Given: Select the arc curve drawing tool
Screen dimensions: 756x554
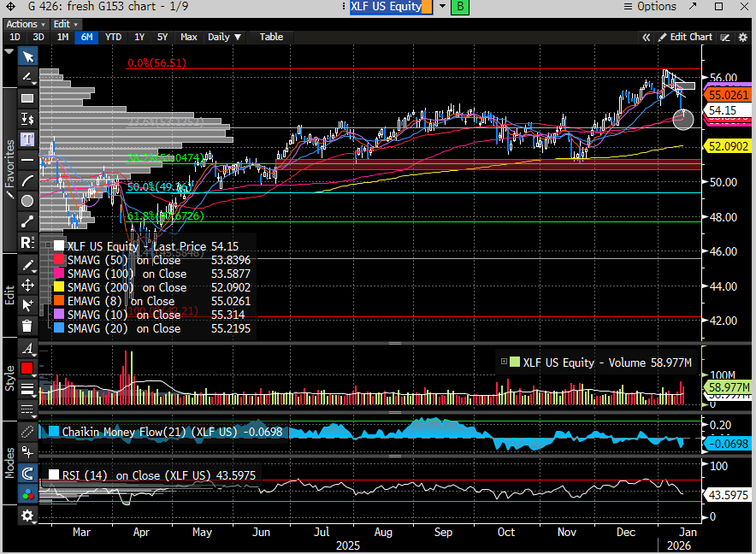Looking at the screenshot, I should [27, 180].
